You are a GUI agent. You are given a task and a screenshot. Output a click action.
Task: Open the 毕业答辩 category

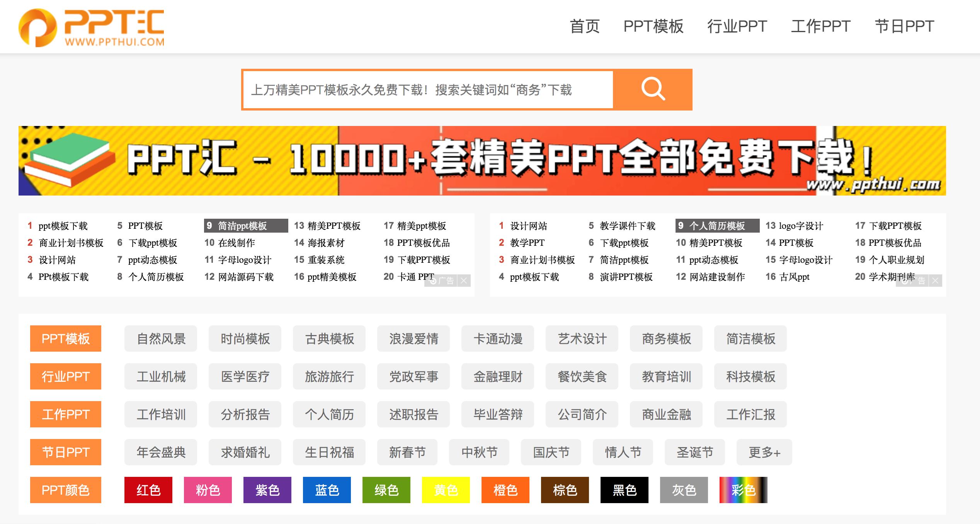(x=497, y=414)
